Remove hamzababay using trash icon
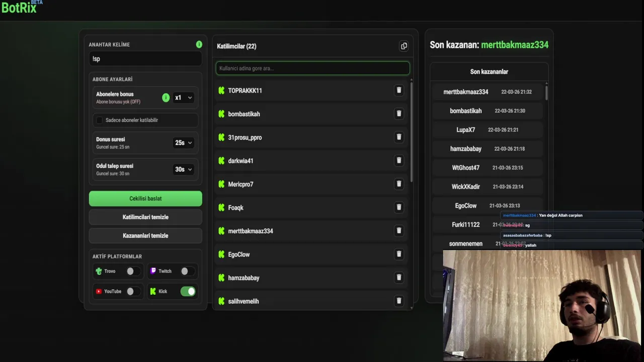644x362 pixels. click(399, 277)
